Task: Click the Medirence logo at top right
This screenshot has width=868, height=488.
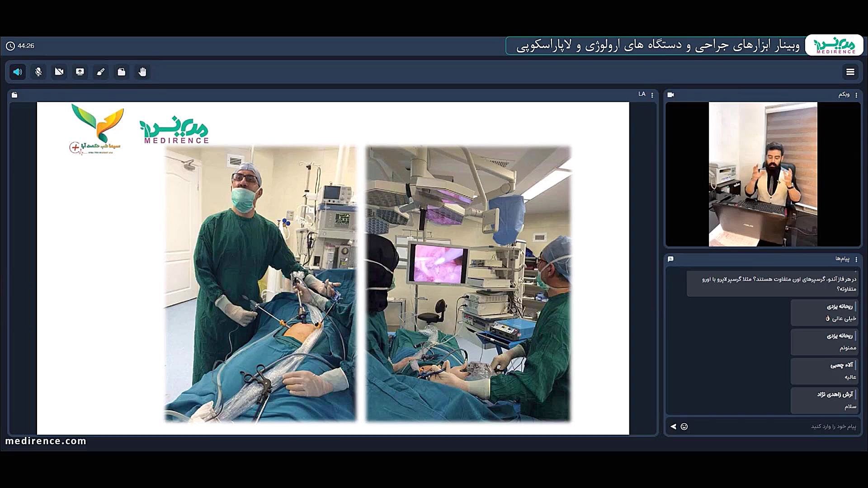Action: tap(834, 46)
